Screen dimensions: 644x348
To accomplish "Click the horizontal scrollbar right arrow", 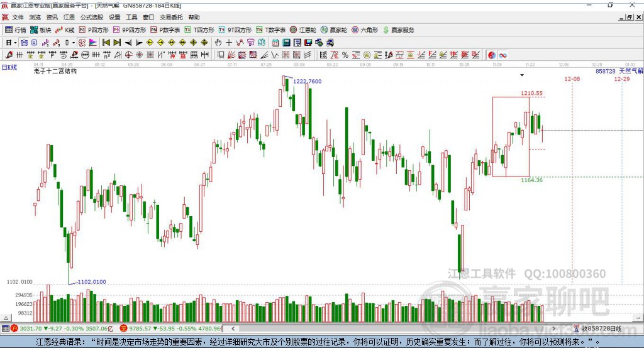I will [553, 329].
